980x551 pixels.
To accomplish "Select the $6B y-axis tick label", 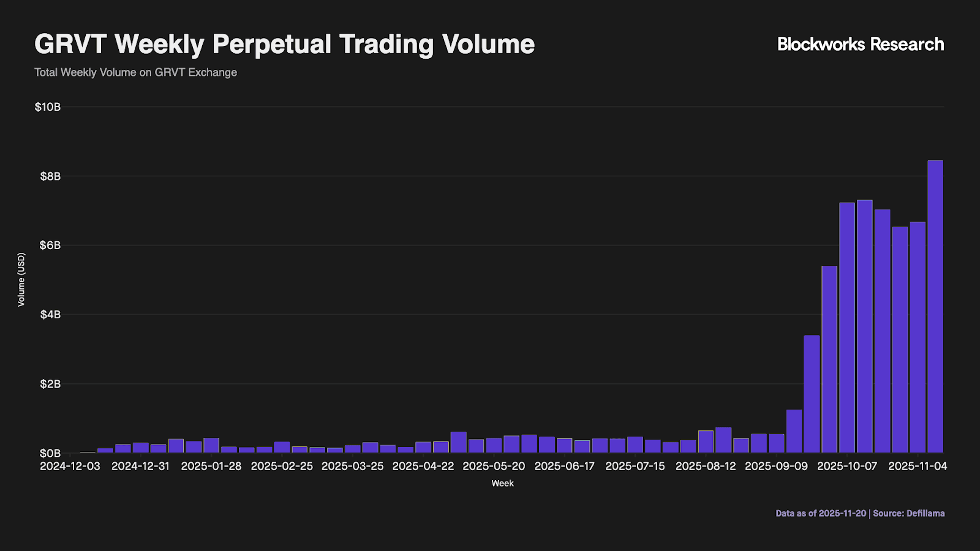I will coord(50,246).
